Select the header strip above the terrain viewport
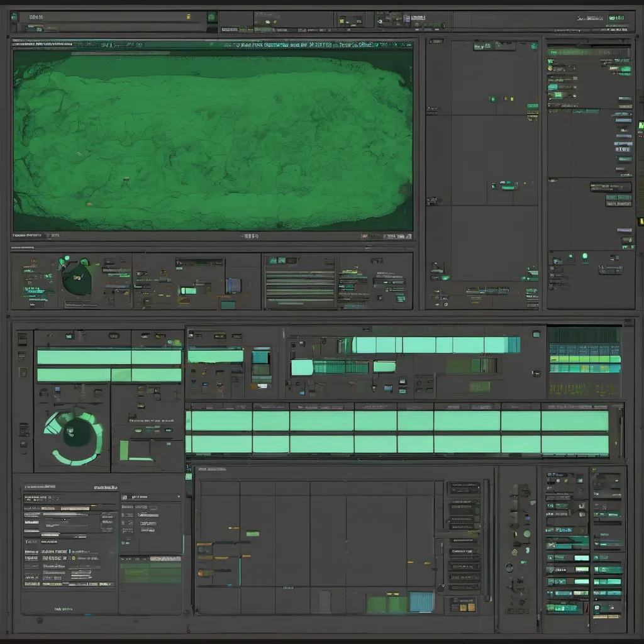Viewport: 644px width, 644px height. 213,45
